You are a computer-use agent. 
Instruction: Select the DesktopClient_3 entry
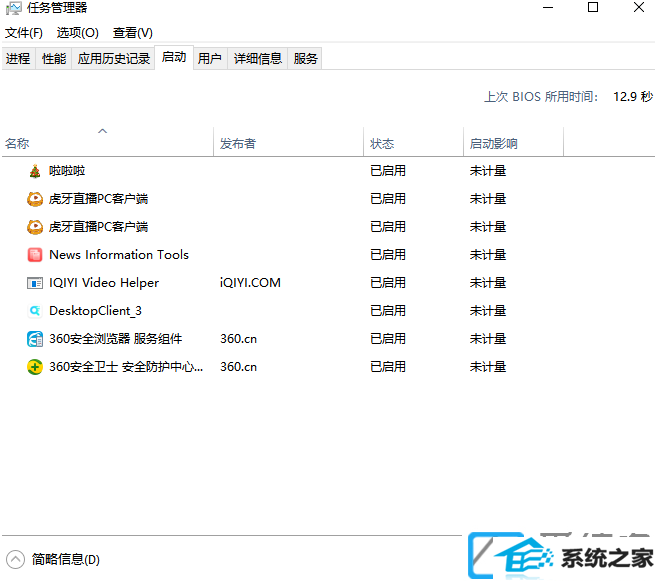point(95,311)
